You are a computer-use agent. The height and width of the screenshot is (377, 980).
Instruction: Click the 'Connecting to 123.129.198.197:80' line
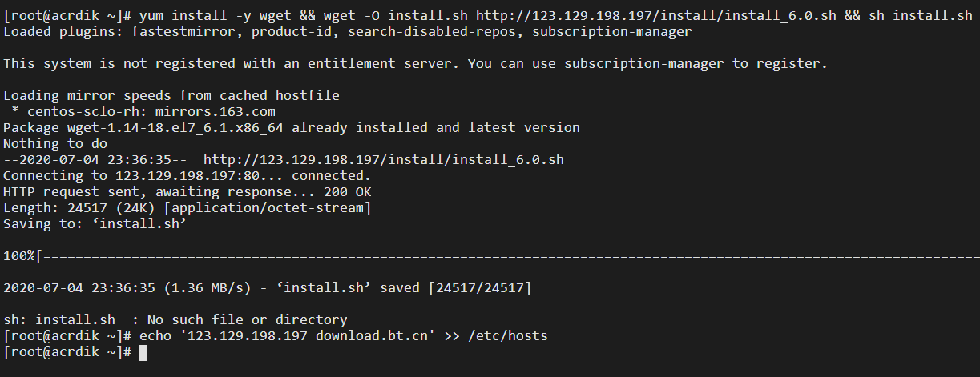188,176
